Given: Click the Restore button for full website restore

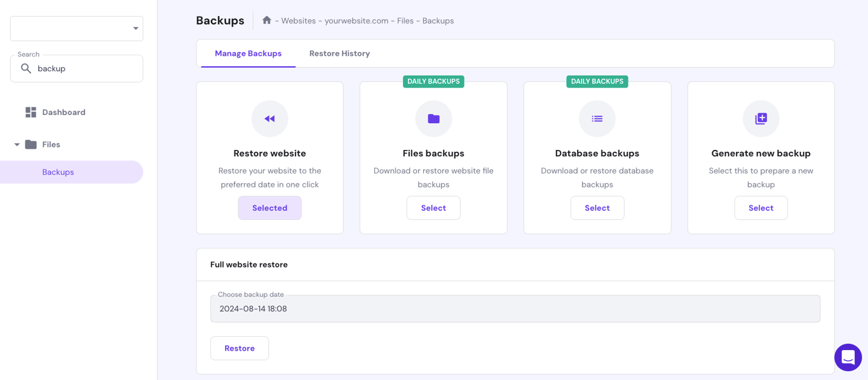Looking at the screenshot, I should point(240,348).
